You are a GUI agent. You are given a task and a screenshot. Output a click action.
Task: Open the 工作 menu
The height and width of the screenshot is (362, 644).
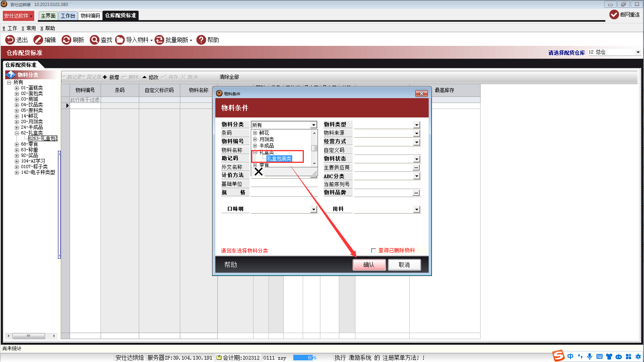tap(10, 28)
